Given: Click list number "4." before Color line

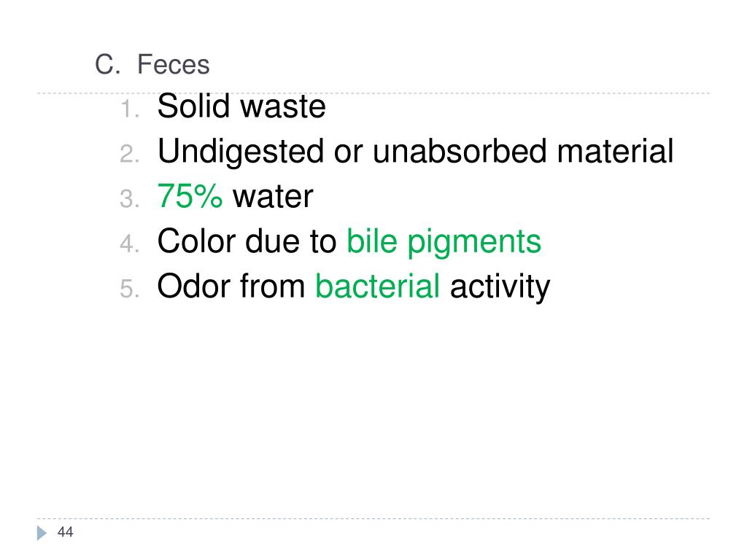Looking at the screenshot, I should point(129,245).
